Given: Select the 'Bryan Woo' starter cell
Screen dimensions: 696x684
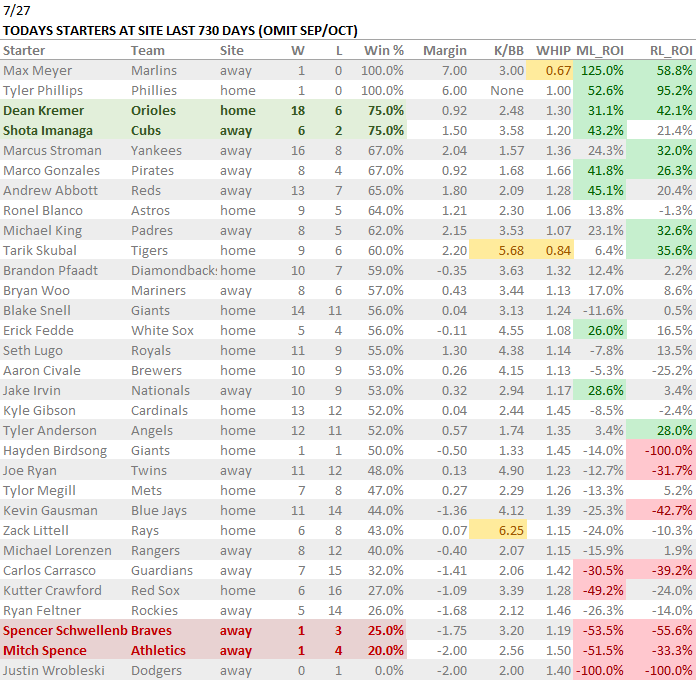Looking at the screenshot, I should tap(36, 290).
